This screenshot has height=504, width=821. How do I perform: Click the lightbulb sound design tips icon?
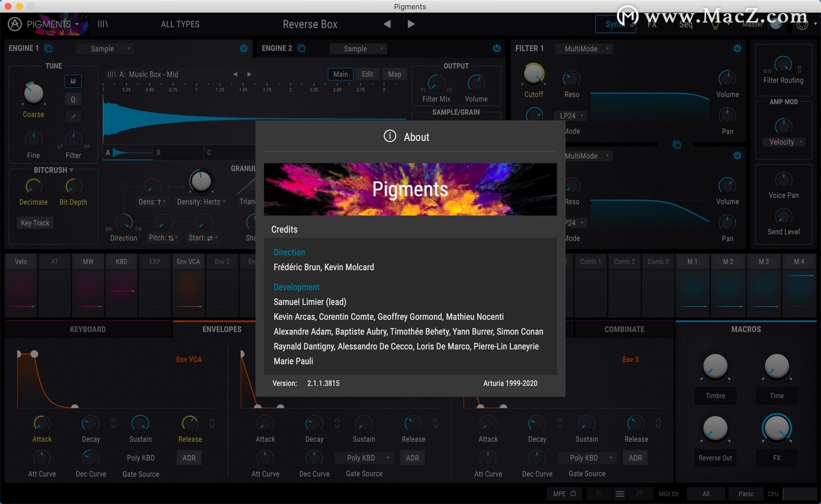[715, 24]
